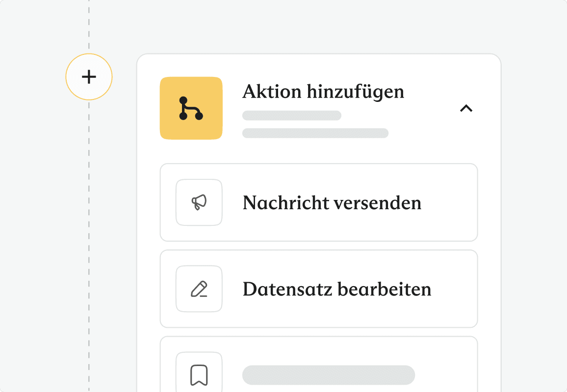Select the "Datensatz bearbeiten" label
This screenshot has width=567, height=392.
(336, 289)
